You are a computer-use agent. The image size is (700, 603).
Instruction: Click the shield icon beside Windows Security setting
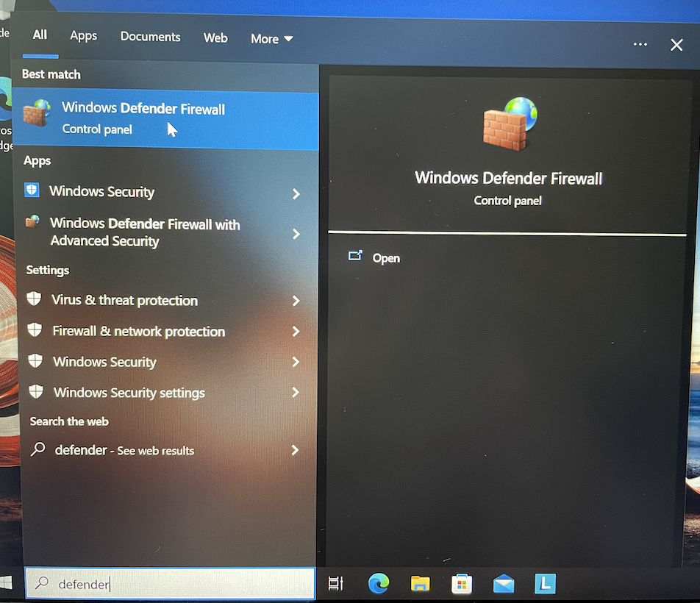coord(35,360)
